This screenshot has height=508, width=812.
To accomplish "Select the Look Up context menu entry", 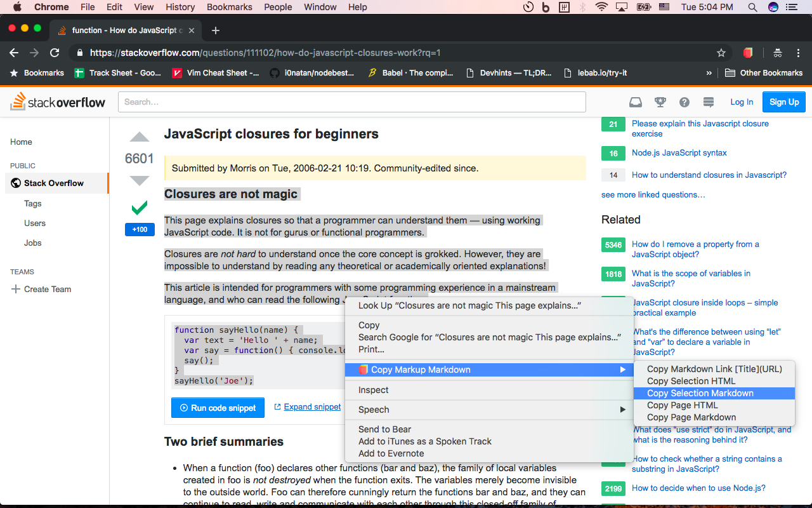I will tap(489, 305).
